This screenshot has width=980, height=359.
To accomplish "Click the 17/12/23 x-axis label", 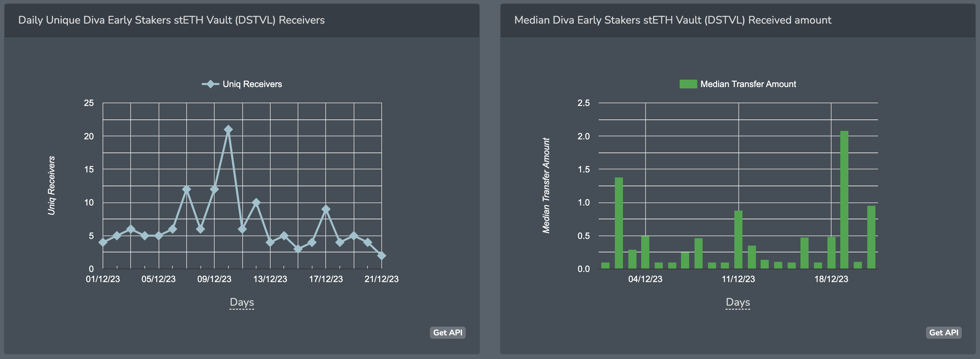I will pos(326,279).
